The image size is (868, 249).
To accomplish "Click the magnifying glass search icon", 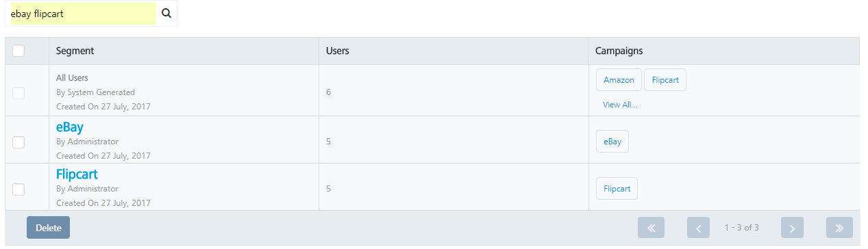I will (166, 13).
